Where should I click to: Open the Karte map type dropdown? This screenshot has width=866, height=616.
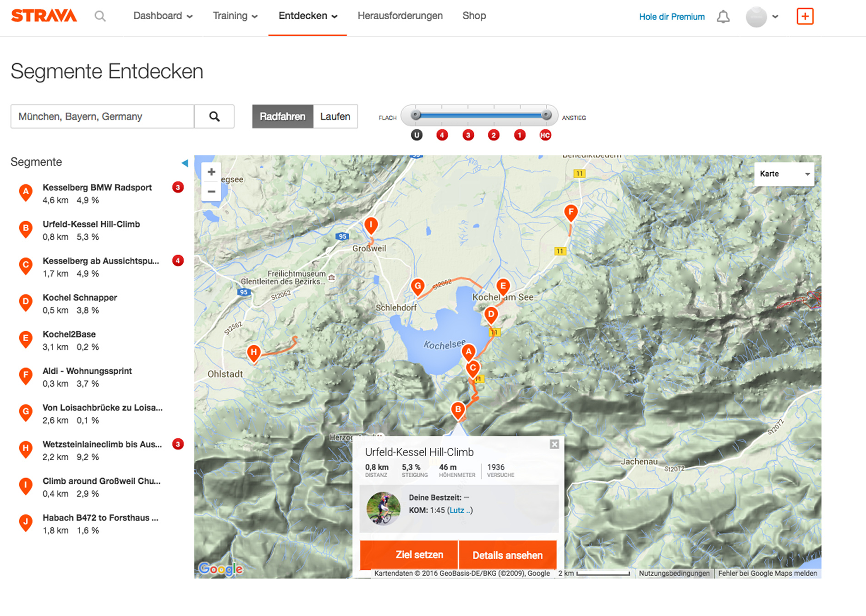click(784, 174)
